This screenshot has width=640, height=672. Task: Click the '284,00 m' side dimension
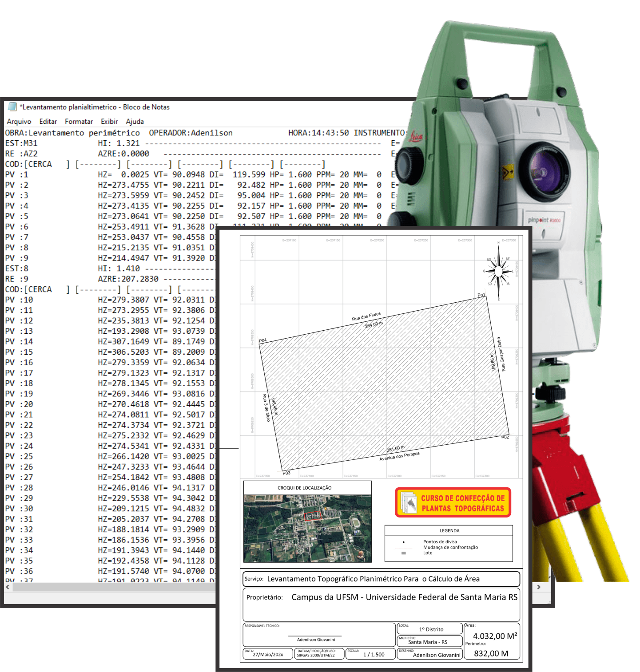tap(374, 324)
